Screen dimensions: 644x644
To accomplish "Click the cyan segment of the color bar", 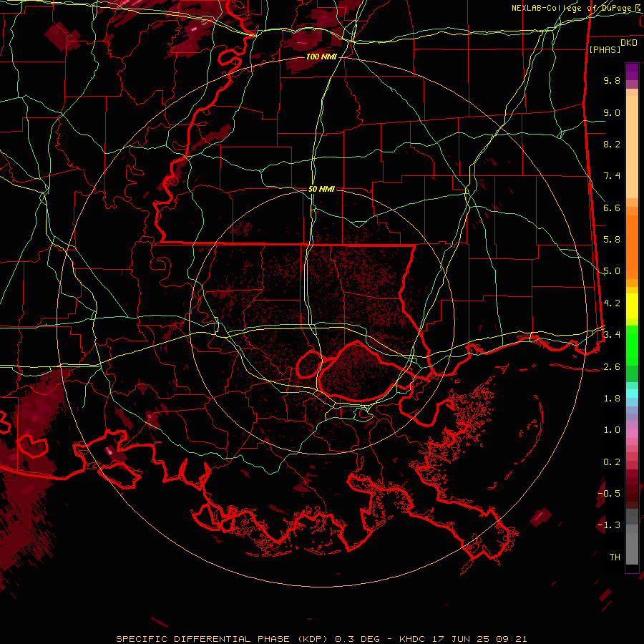I will point(632,394).
